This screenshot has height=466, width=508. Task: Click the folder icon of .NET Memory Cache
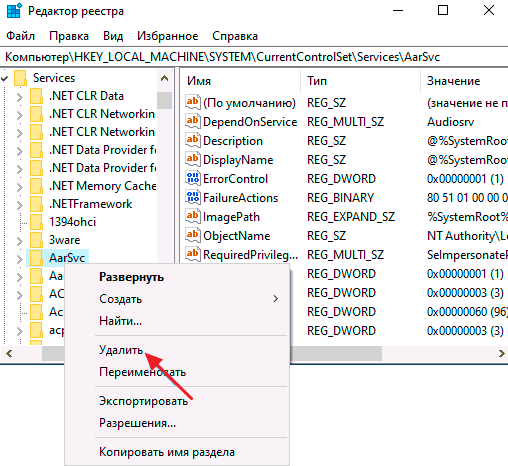pos(36,186)
